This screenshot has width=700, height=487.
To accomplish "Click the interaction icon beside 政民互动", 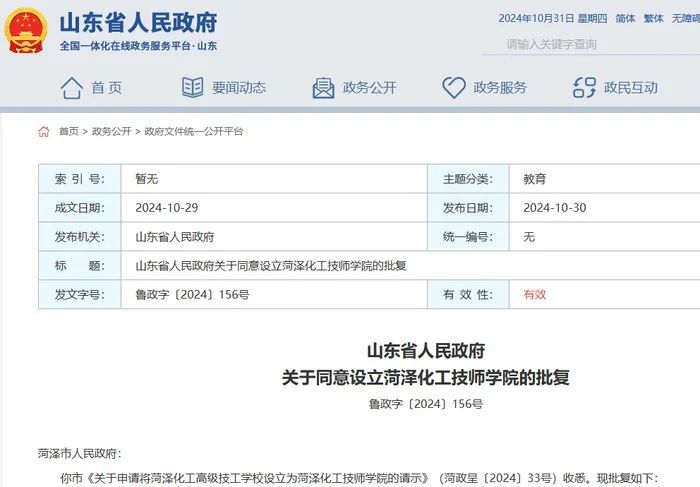I will click(x=584, y=88).
